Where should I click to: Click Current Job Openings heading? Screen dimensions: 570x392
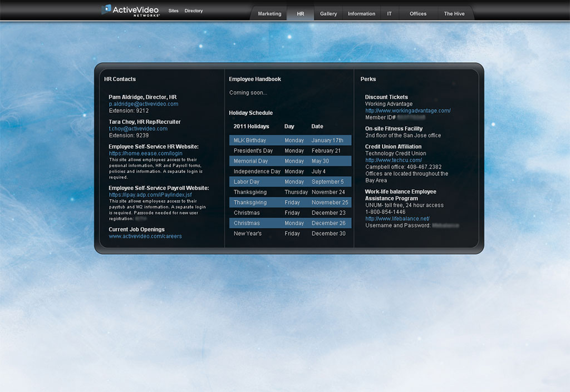coord(137,230)
